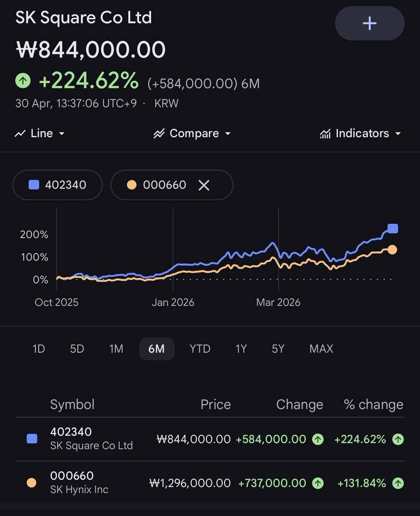
Task: Click the 200% y-axis label
Action: 34,235
